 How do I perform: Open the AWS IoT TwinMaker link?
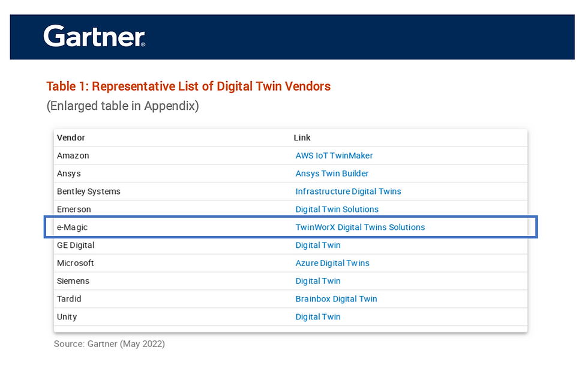tap(334, 155)
